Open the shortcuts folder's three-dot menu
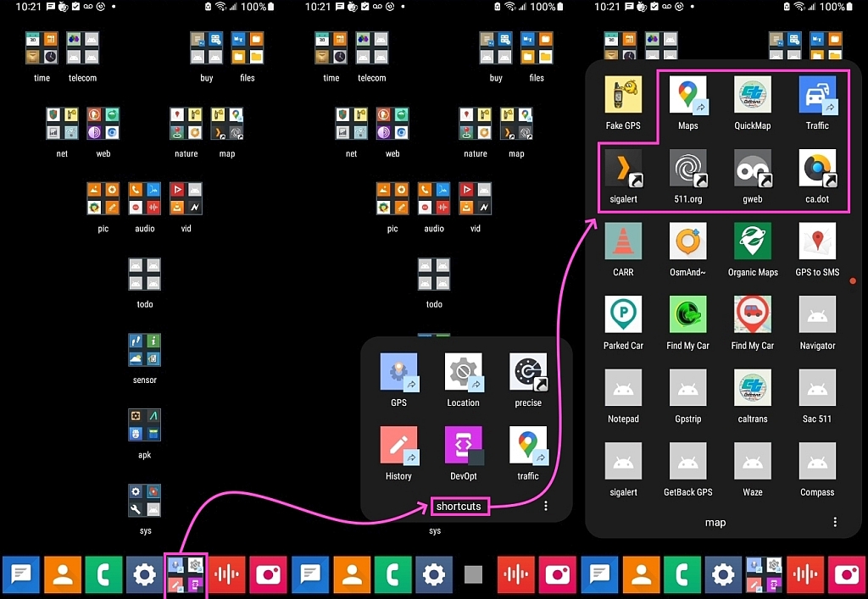This screenshot has height=599, width=868. pyautogui.click(x=546, y=506)
